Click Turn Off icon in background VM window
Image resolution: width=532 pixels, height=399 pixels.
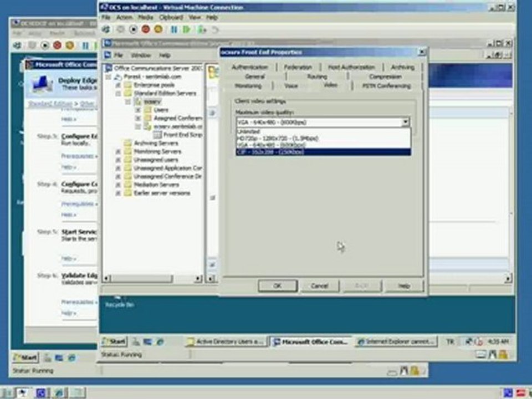(44, 45)
